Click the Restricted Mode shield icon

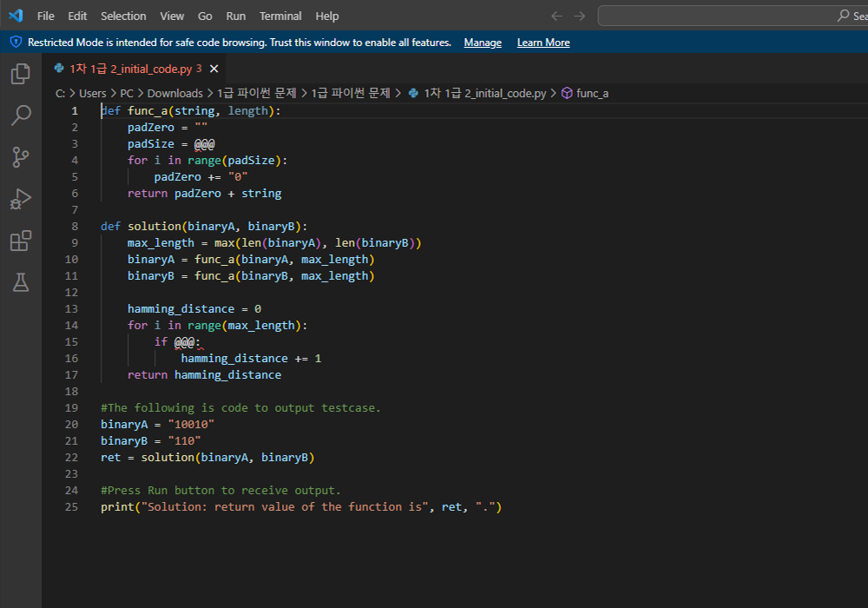(16, 42)
